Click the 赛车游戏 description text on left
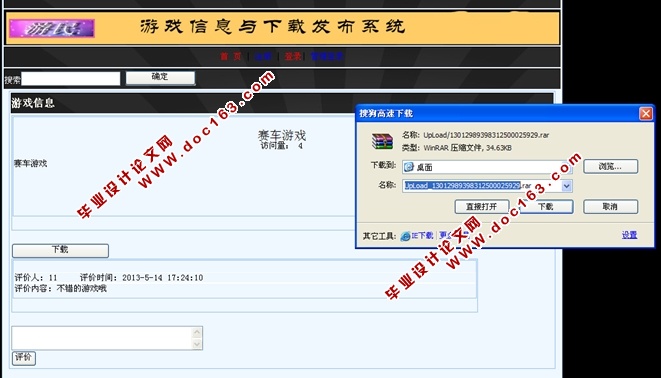Image resolution: width=661 pixels, height=378 pixels. (30, 164)
